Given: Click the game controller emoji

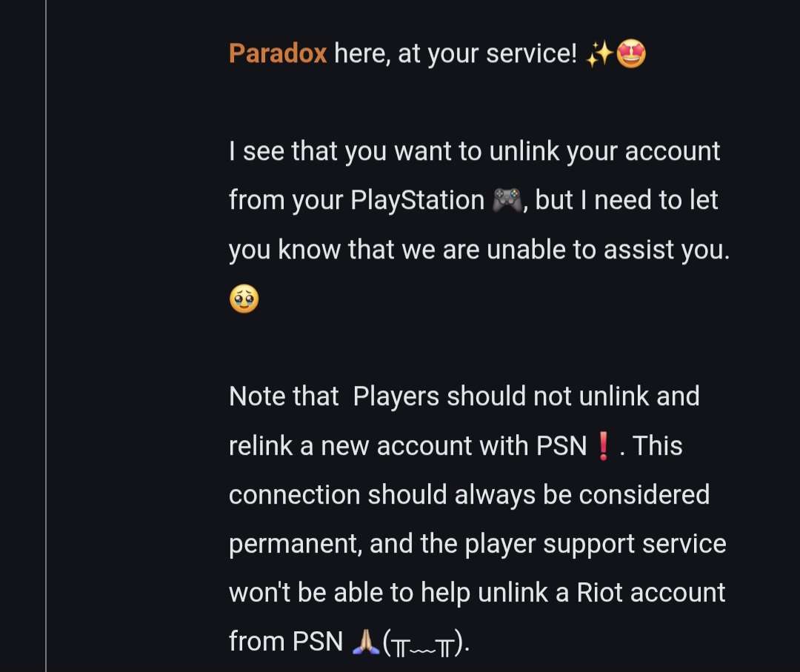Looking at the screenshot, I should click(x=506, y=200).
